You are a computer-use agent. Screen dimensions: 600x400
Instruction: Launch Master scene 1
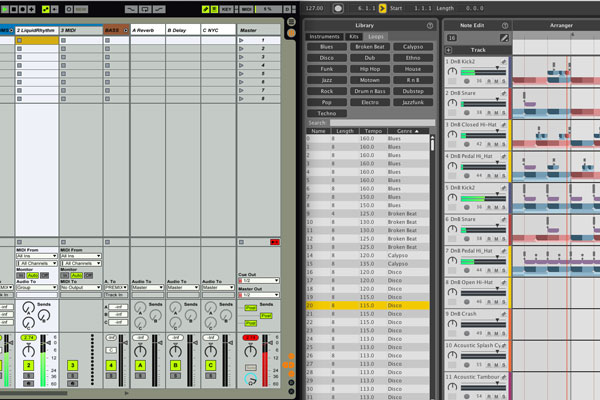241,40
